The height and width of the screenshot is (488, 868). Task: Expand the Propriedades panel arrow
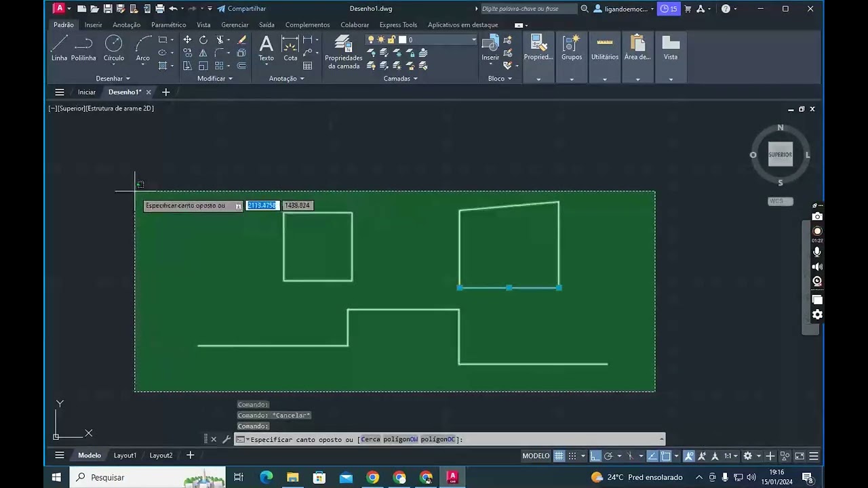point(538,79)
